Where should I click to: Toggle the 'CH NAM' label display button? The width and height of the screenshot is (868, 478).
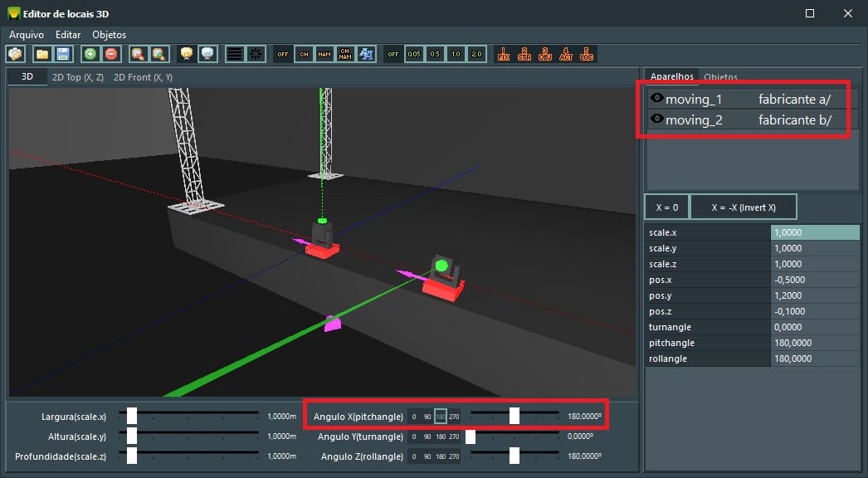(345, 54)
